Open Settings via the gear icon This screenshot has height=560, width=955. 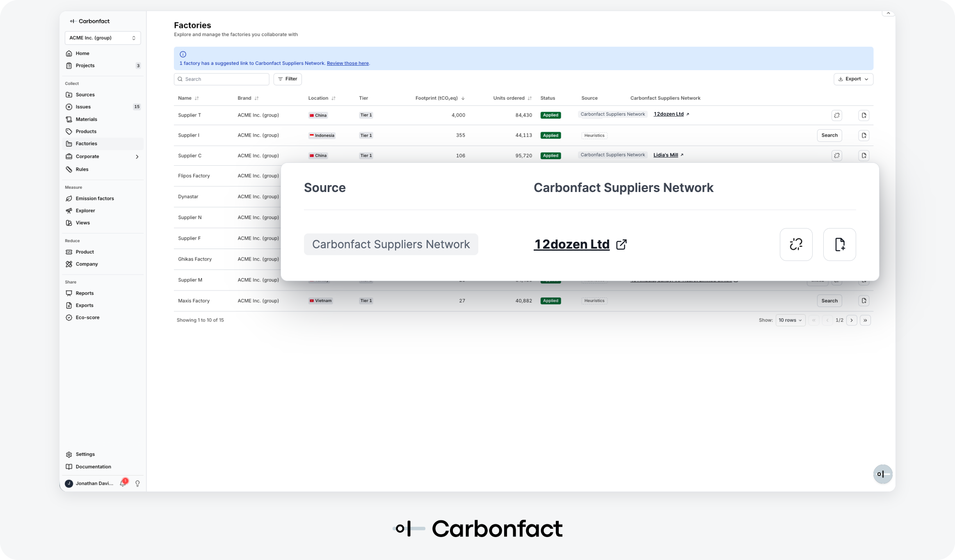(x=69, y=455)
